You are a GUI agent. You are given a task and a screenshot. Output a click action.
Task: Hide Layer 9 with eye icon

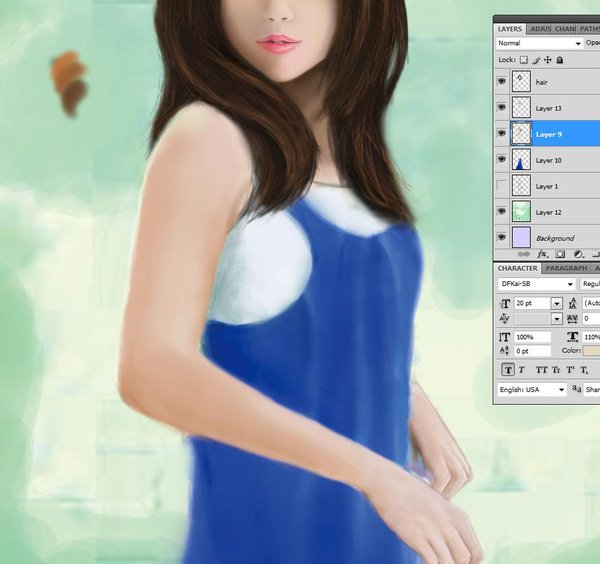pos(501,133)
